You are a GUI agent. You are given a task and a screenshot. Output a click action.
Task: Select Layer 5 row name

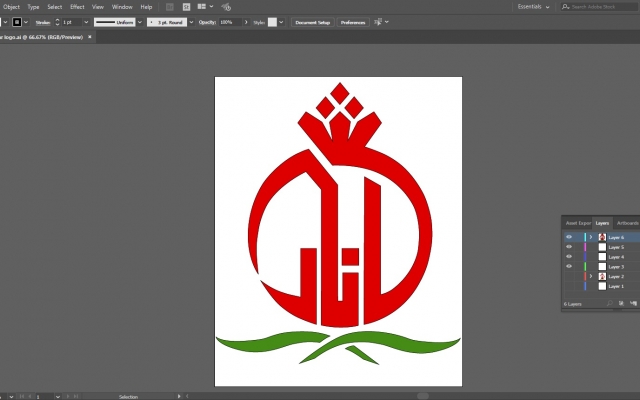616,247
